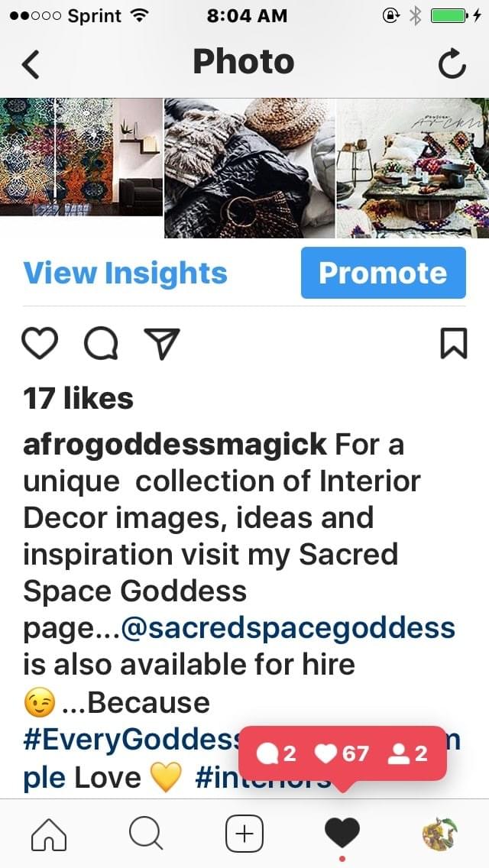489x868 pixels.
Task: Open View Insights
Action: (125, 273)
